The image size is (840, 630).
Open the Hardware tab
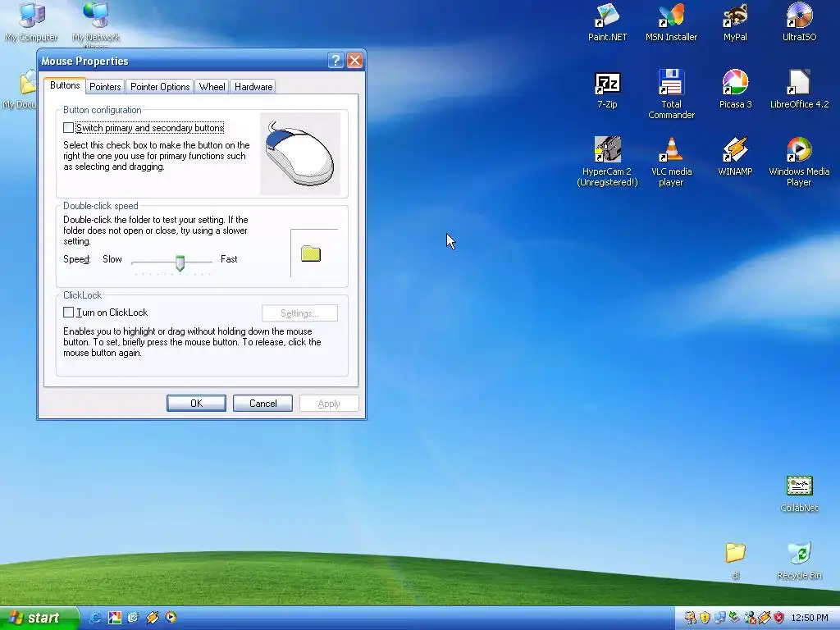[x=253, y=87]
